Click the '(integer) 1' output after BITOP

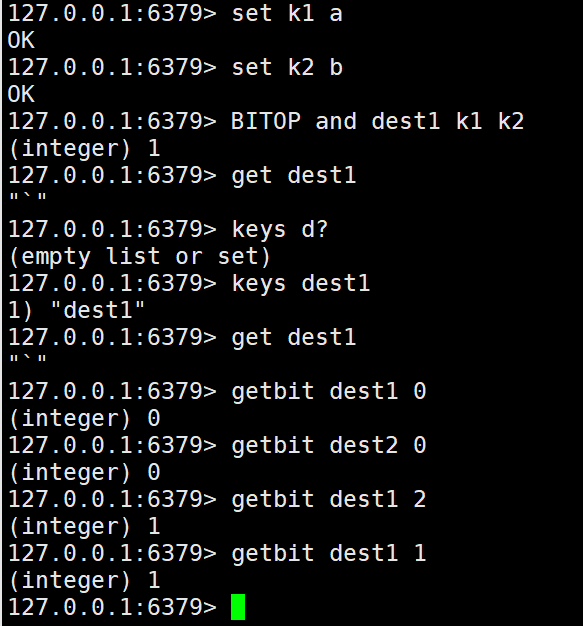coord(84,149)
